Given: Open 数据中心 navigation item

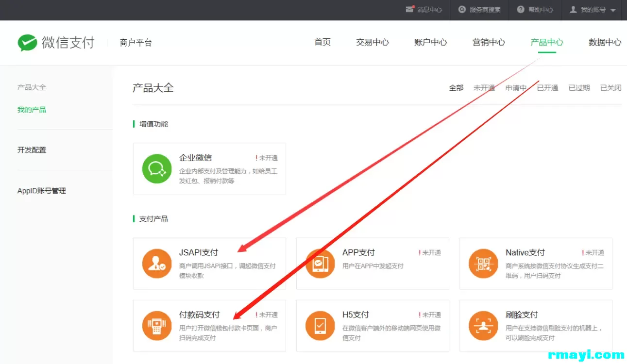Looking at the screenshot, I should [x=605, y=42].
